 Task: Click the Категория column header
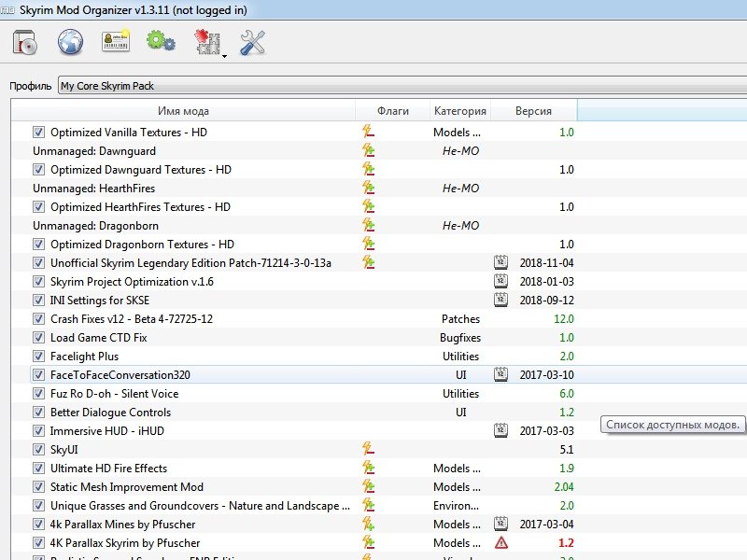click(x=460, y=111)
